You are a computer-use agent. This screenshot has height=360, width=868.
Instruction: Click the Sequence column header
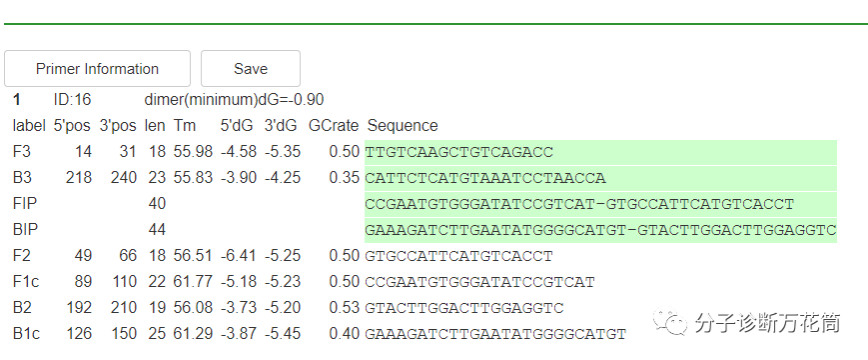(403, 126)
